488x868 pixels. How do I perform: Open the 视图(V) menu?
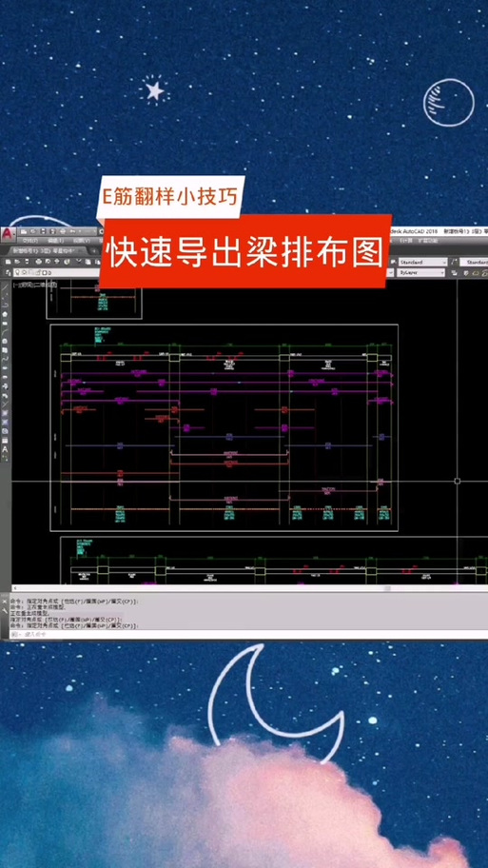point(82,241)
